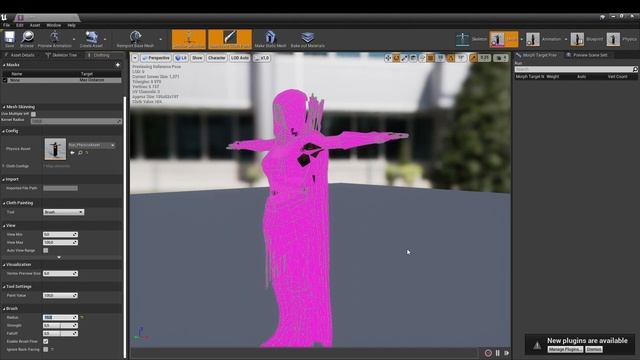640x360 pixels.
Task: Click the Character viewport button
Action: click(x=216, y=58)
